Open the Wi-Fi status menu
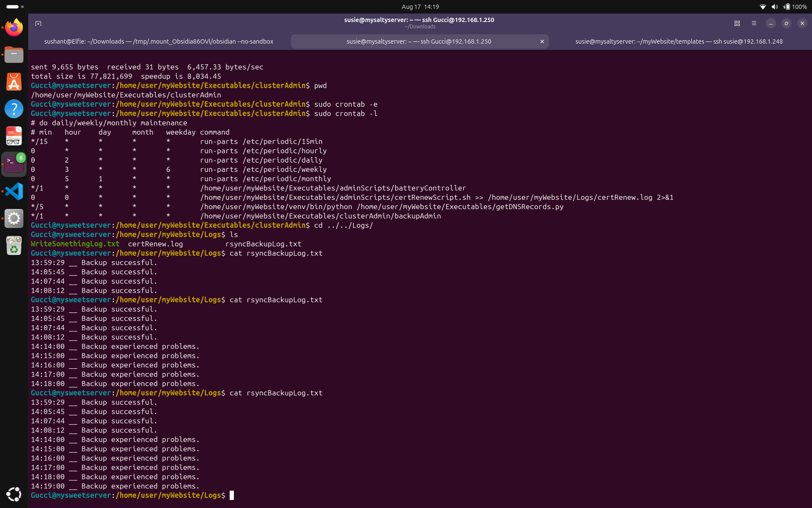 [x=763, y=7]
